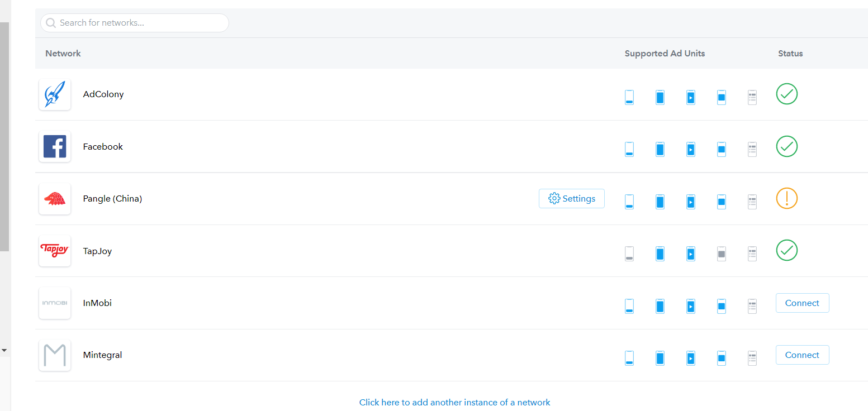This screenshot has width=868, height=411.
Task: Click the InMobi logo thumbnail
Action: pos(55,303)
